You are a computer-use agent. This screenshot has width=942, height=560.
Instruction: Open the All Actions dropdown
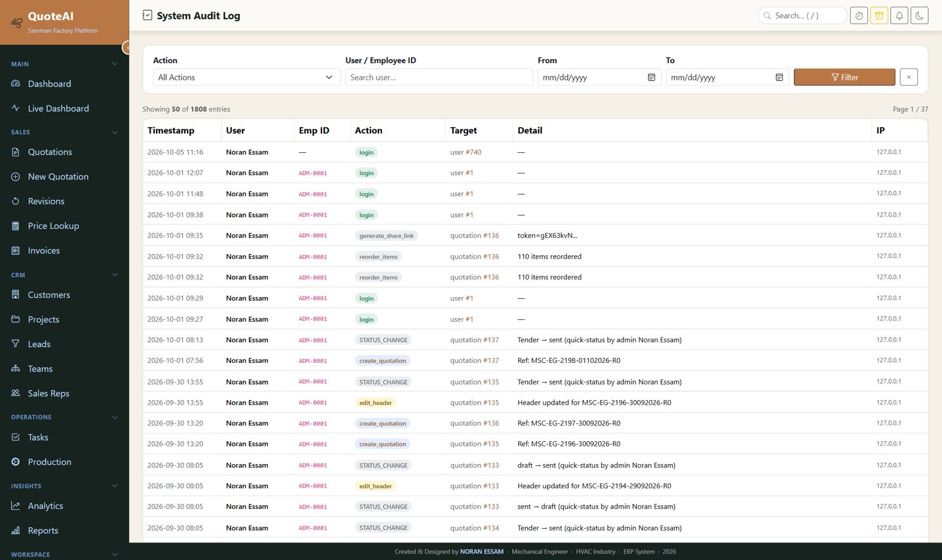click(247, 77)
